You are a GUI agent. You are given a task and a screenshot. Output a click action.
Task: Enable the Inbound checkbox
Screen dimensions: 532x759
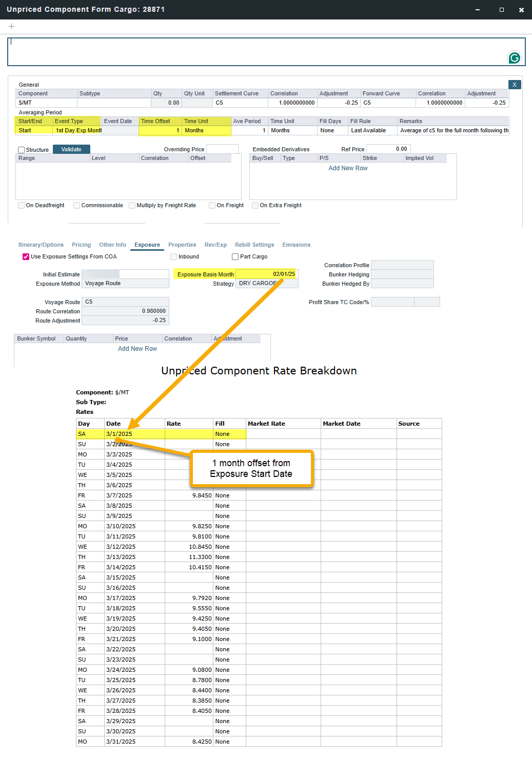(173, 256)
